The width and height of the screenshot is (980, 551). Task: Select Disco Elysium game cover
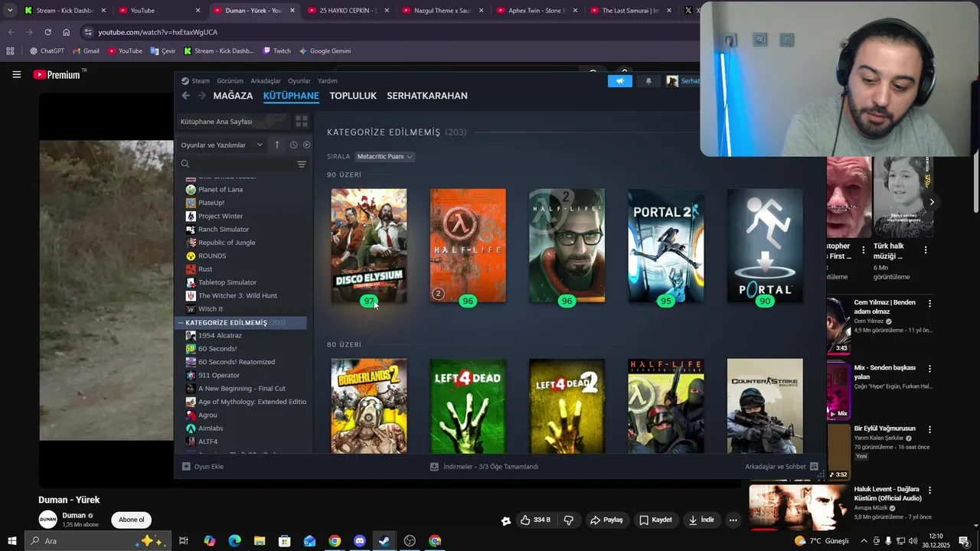369,245
